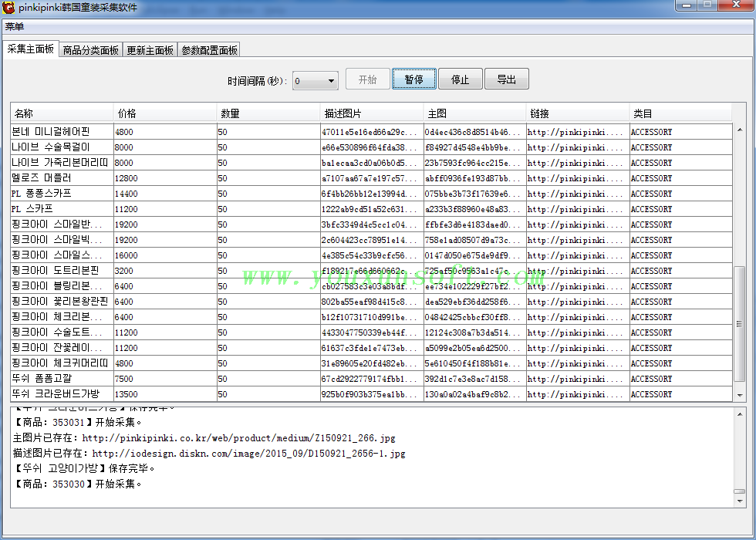Click price cell 16000

tap(165, 255)
